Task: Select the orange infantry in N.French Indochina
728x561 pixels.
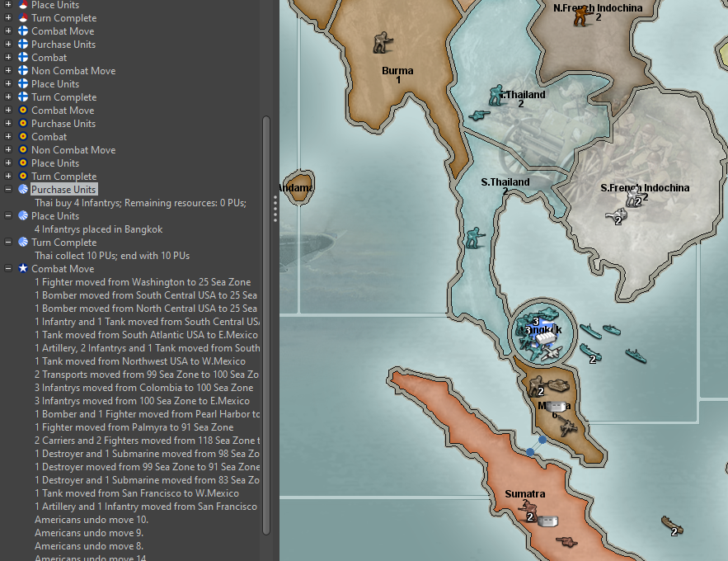Action: pyautogui.click(x=580, y=16)
